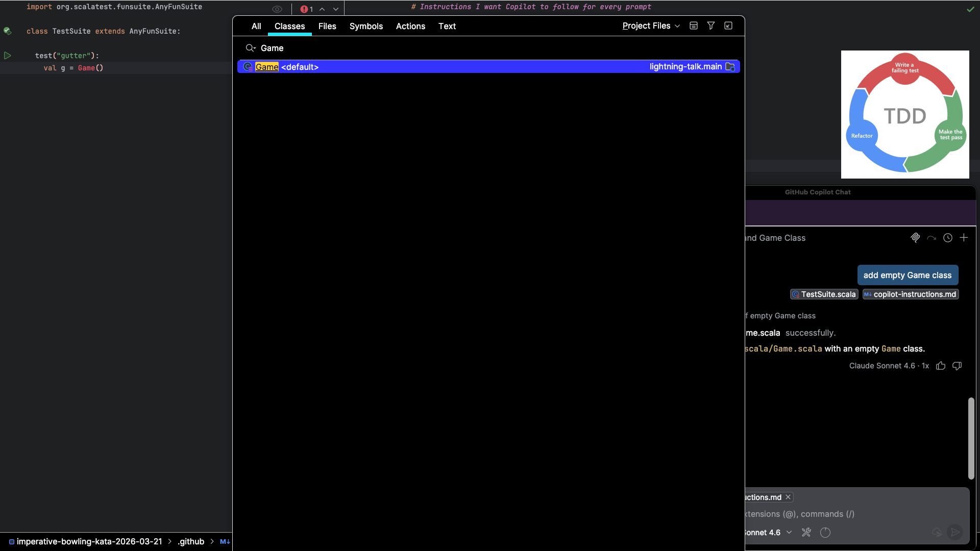
Task: Open search results in Find tool window
Action: tap(728, 26)
